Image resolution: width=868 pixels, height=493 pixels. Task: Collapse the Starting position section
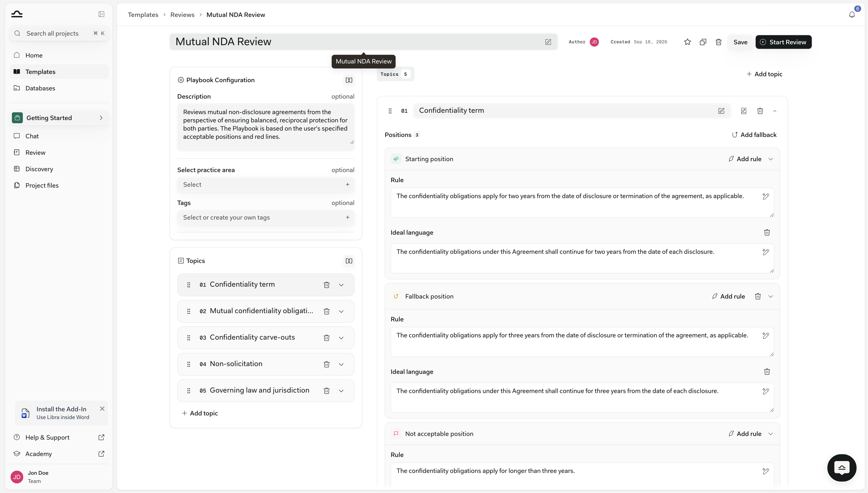pos(771,159)
